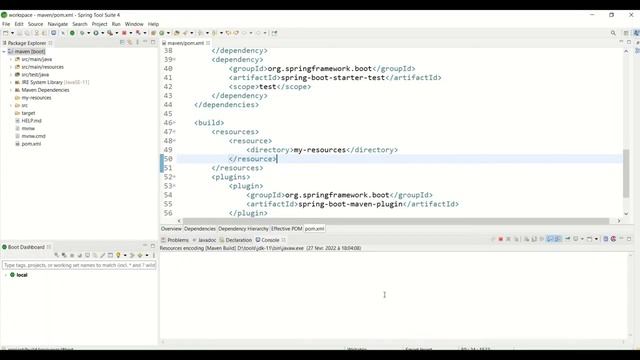Expand the JRE System Library node
640x360 pixels.
click(11, 82)
